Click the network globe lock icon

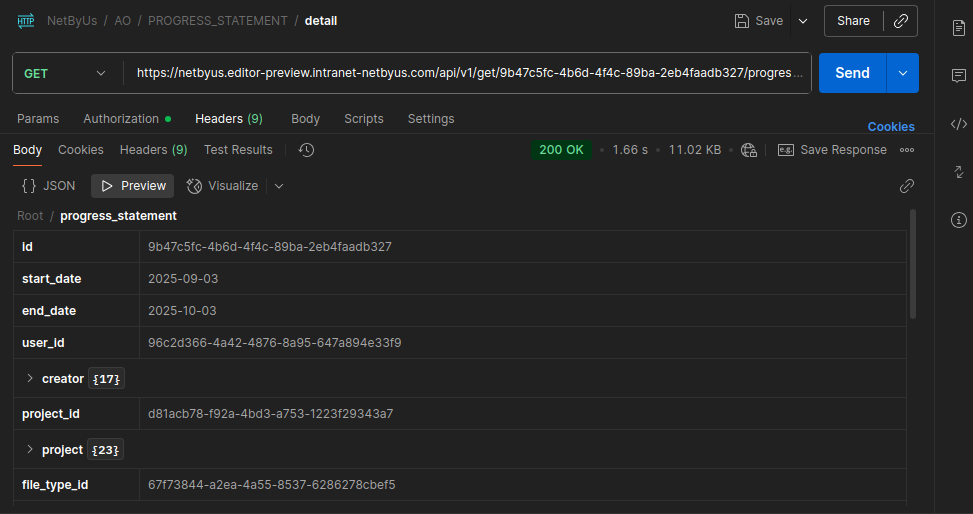pyautogui.click(x=748, y=150)
